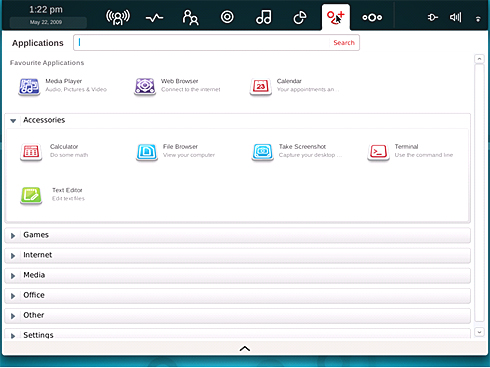Click 'Your appointments an…' Calendar description

click(x=308, y=89)
